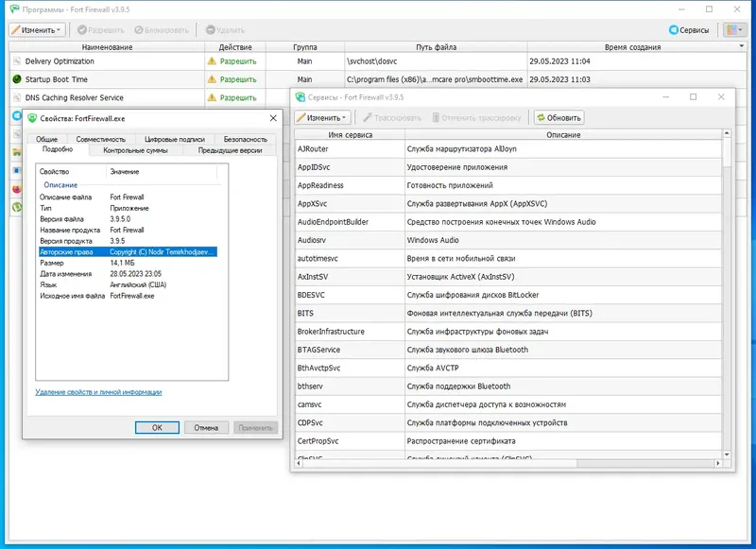Select the AJRouter service row
756x549 pixels.
tap(508, 149)
